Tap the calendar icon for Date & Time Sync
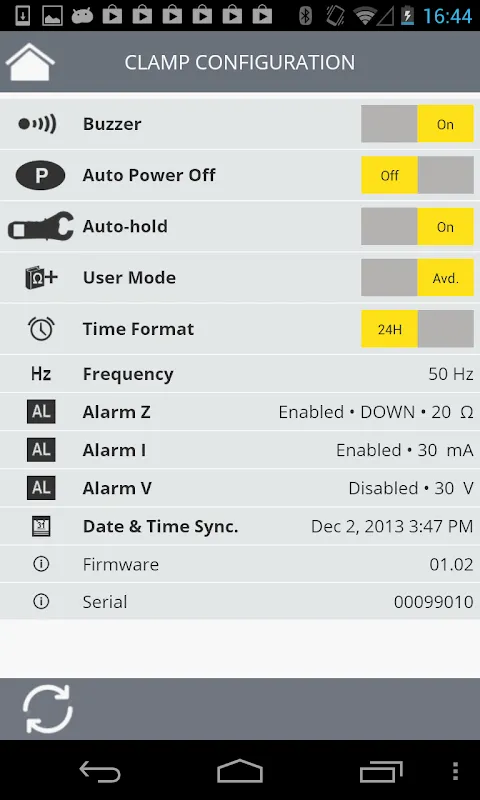Viewport: 480px width, 800px height. (x=41, y=526)
